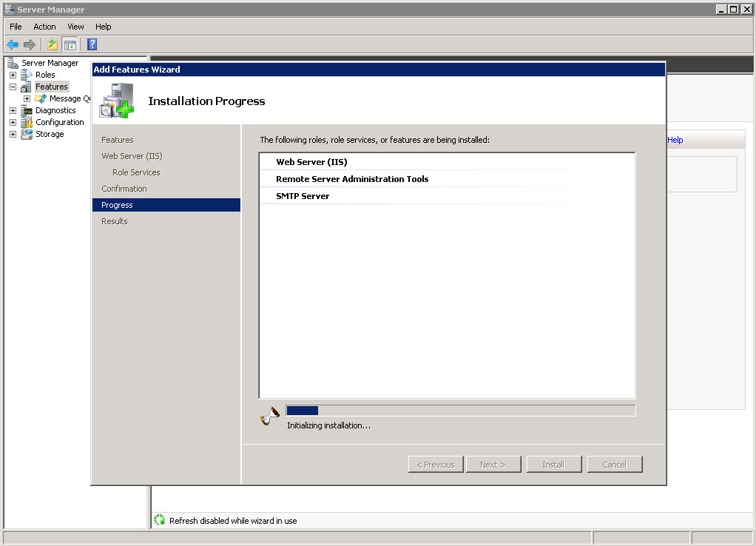Select Storage in the console tree

tap(50, 134)
